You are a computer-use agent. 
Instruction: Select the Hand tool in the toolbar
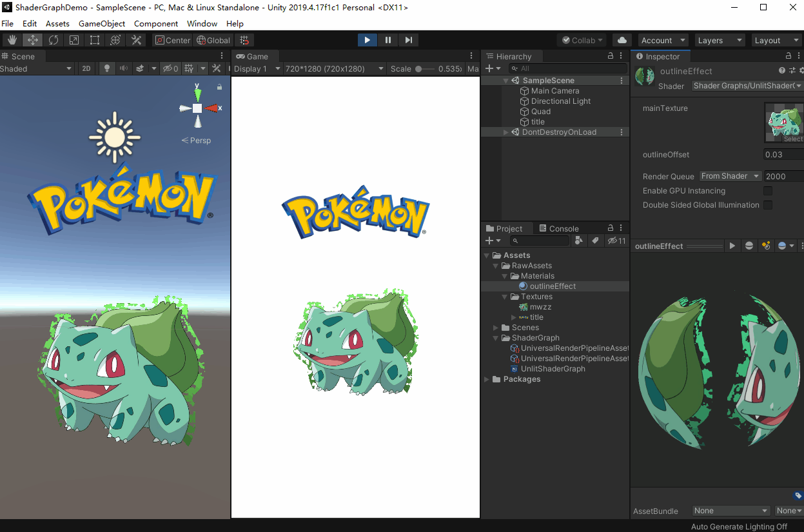[x=12, y=40]
